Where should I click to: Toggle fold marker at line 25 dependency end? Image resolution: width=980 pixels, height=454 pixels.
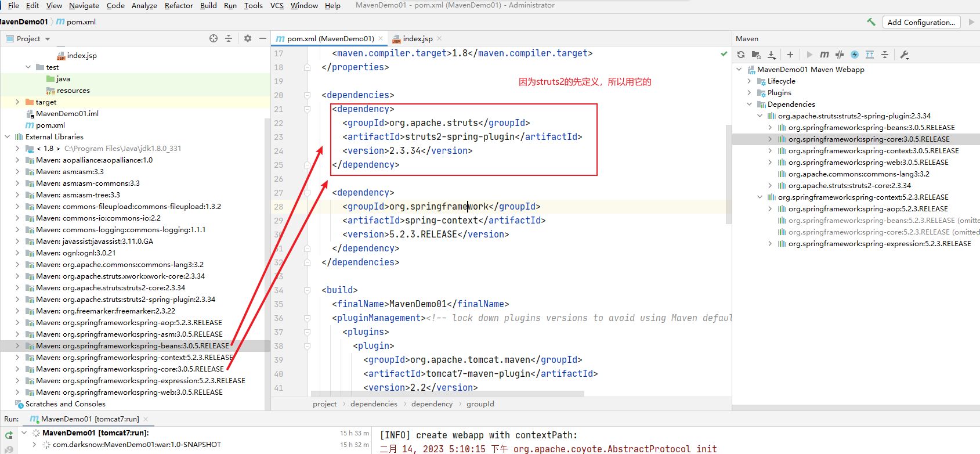307,165
